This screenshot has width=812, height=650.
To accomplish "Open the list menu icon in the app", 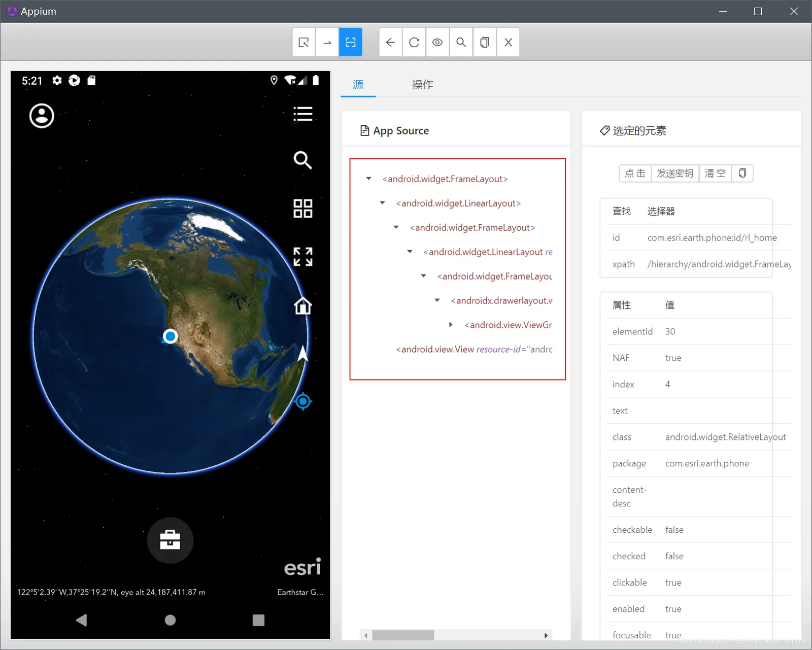I will (x=303, y=114).
